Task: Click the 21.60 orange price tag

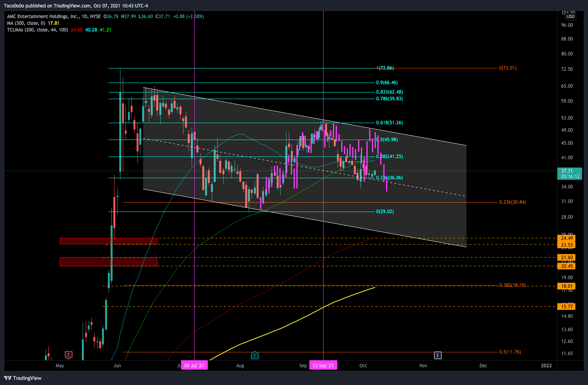Action: (567, 258)
